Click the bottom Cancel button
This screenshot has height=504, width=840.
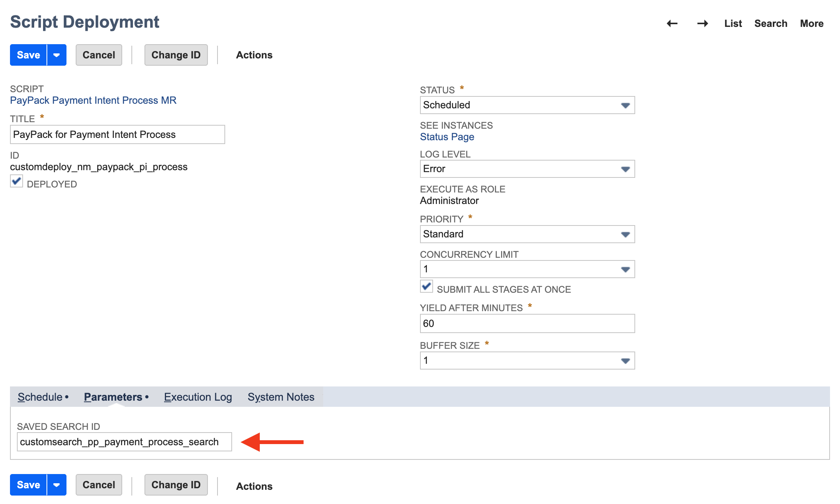(99, 485)
